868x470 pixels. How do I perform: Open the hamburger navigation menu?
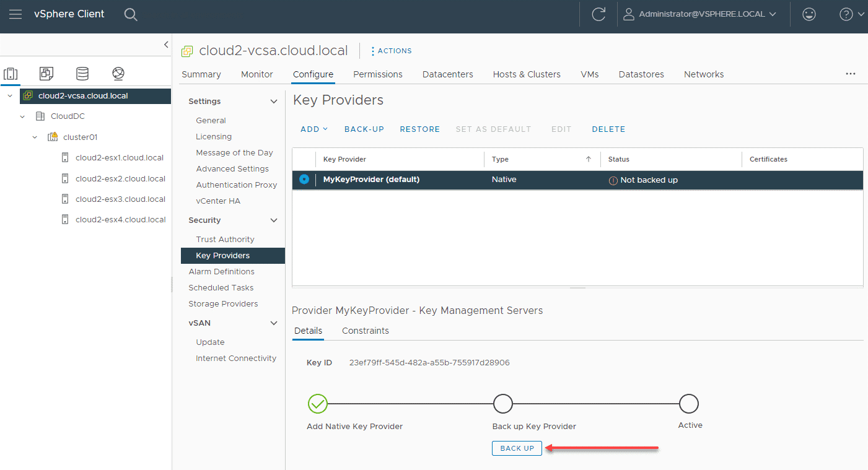[x=15, y=14]
